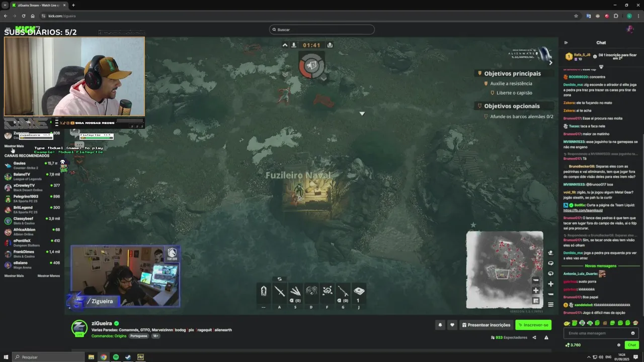Screen dimensions: 644x362
Task: Open oBaiano recommended channel
Action: tap(32, 264)
